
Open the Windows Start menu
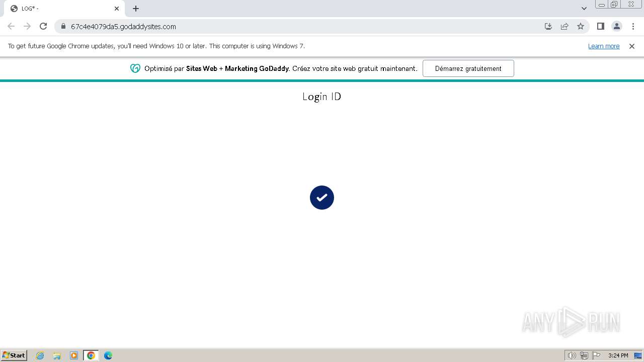pos(14,355)
